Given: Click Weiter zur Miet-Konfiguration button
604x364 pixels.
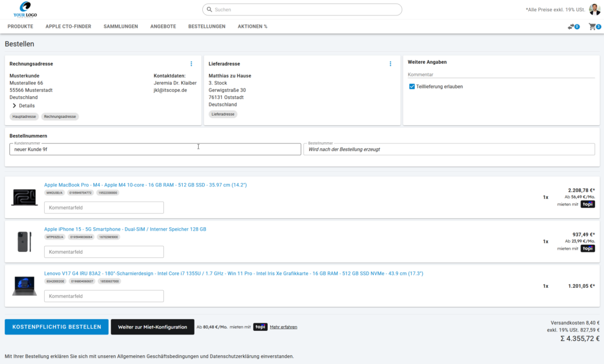Looking at the screenshot, I should click(153, 327).
